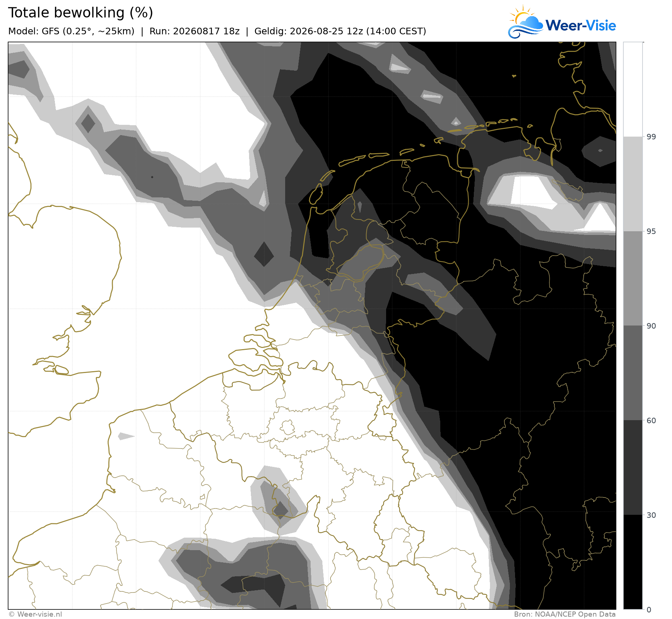Click the 95 tick label on colorbar

[651, 232]
